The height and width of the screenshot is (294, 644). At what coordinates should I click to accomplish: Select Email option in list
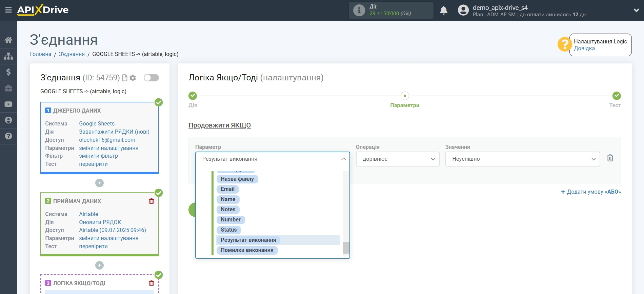[x=228, y=189]
